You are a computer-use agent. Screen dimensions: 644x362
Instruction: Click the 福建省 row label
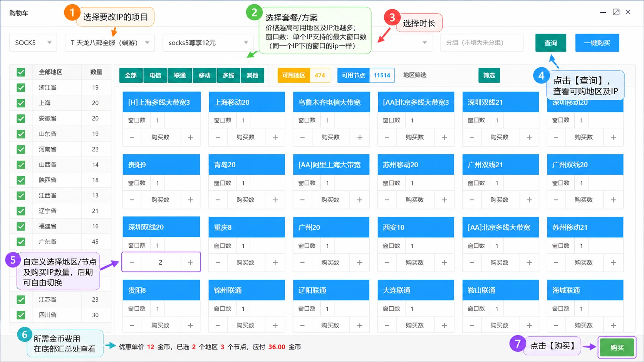tap(47, 226)
